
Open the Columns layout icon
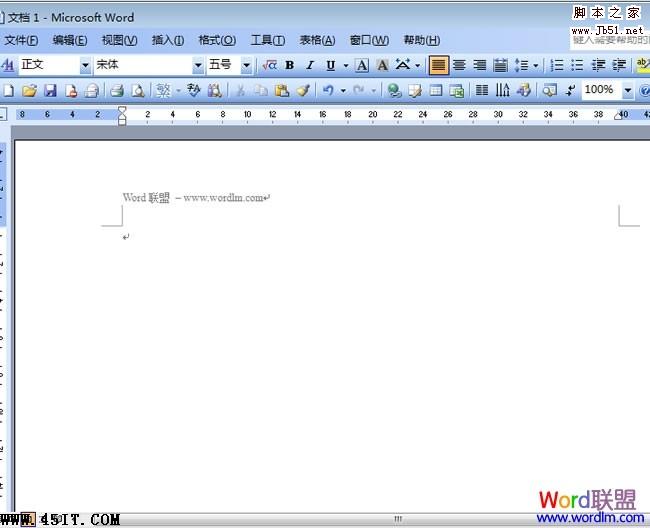482,90
